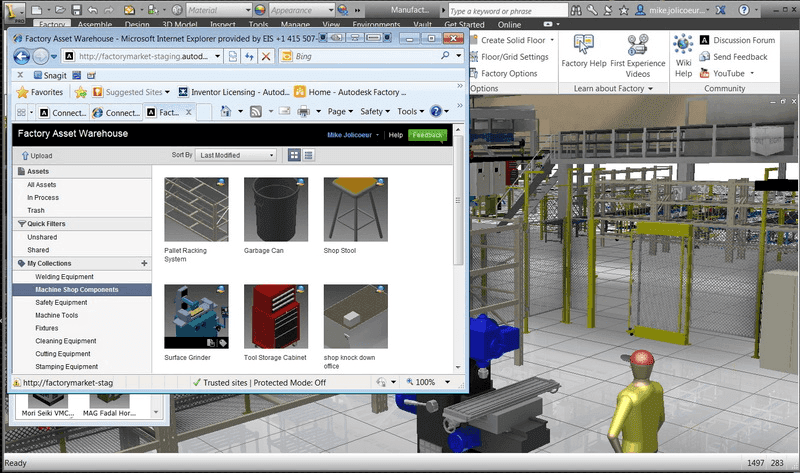Screen dimensions: 800x473
Task: Expand Learn about Factory panel
Action: click(613, 88)
